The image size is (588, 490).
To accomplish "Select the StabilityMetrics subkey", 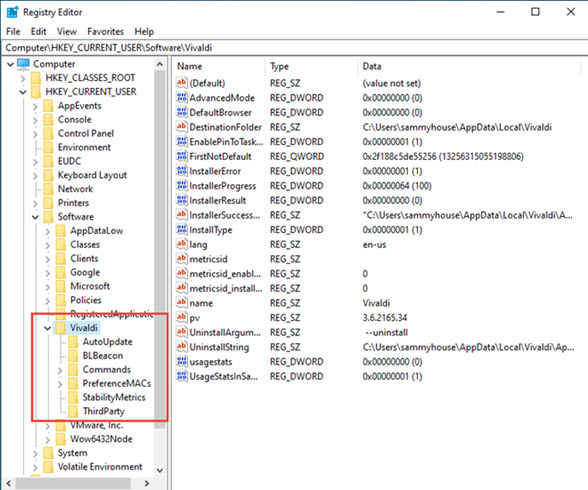I will click(x=114, y=397).
